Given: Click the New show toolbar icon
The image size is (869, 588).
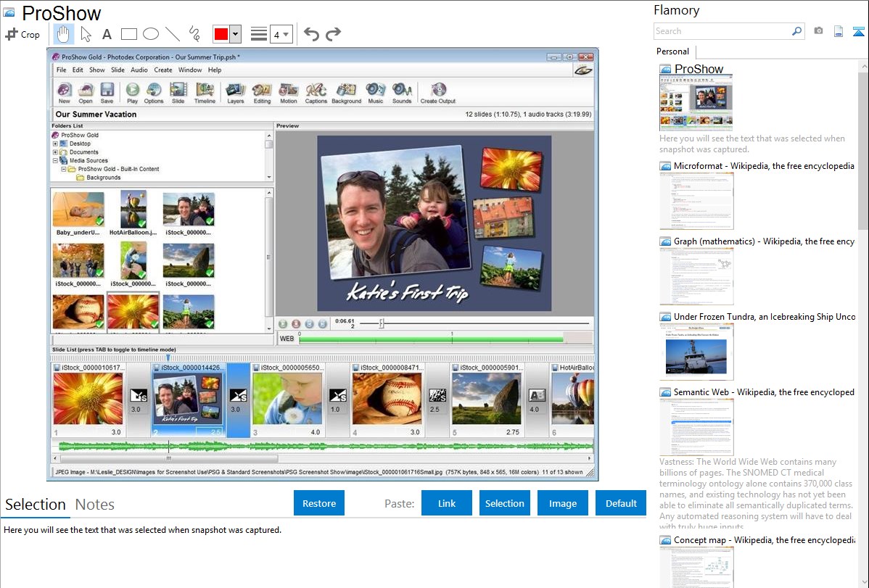Looking at the screenshot, I should coord(65,93).
